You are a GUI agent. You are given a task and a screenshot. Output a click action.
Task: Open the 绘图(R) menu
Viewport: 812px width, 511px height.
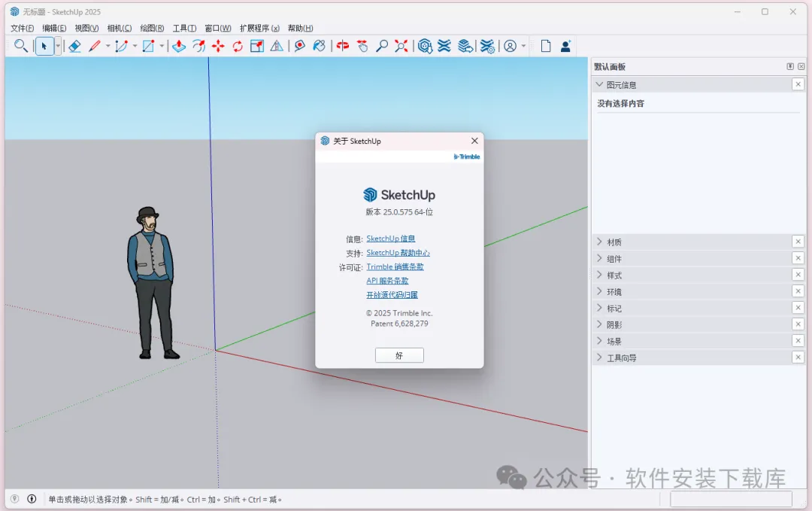(x=152, y=28)
